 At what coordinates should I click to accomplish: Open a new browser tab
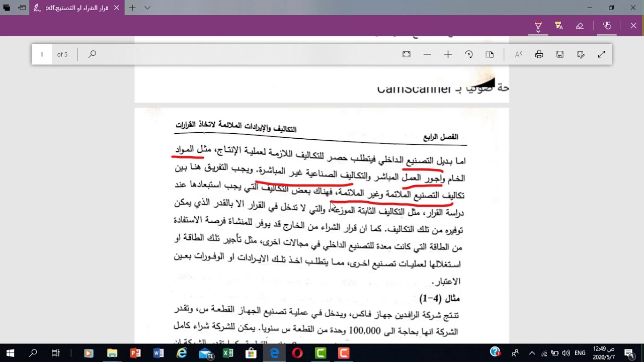(132, 8)
